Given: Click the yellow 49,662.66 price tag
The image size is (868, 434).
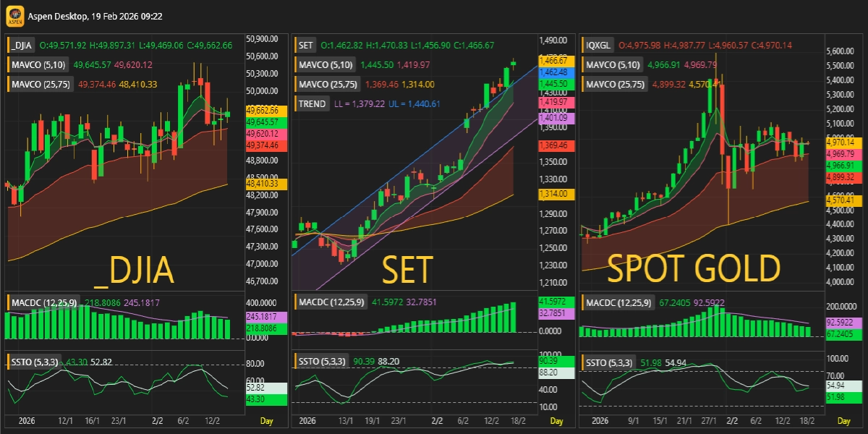Looking at the screenshot, I should [263, 110].
